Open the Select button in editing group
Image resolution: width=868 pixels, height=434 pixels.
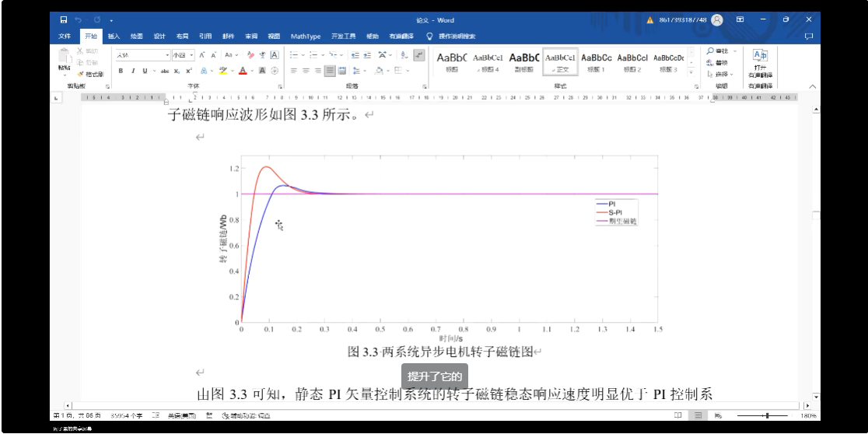719,74
